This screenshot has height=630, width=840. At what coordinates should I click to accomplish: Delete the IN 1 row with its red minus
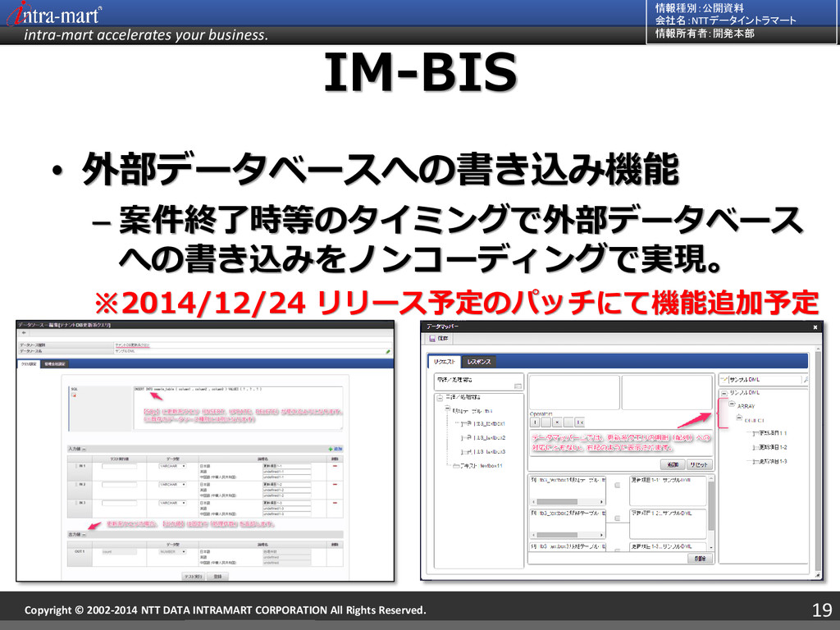335,466
